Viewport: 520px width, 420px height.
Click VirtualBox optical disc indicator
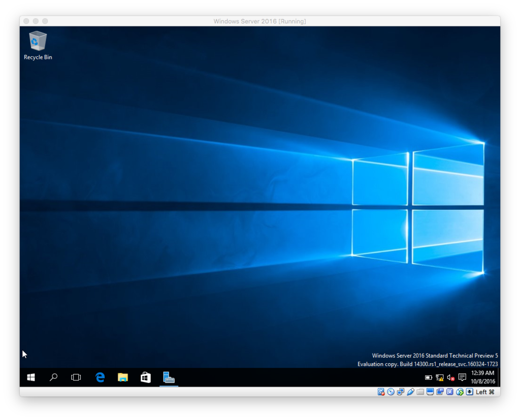coord(391,392)
